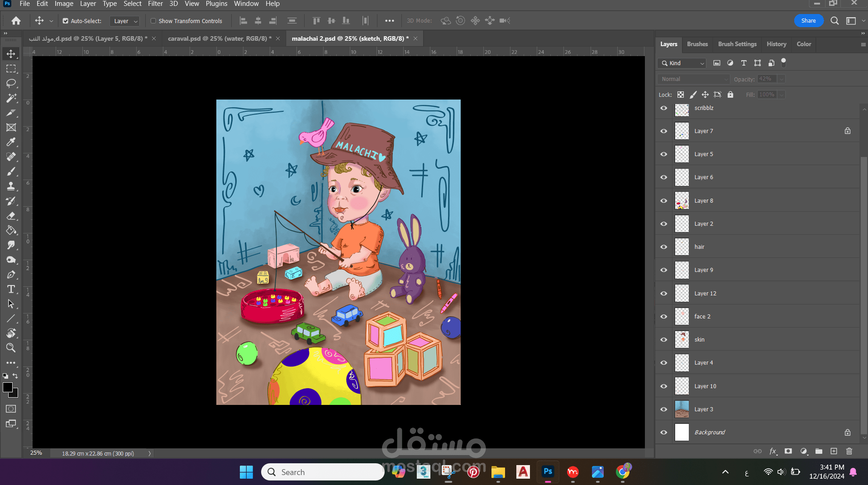
Task: Add a layer mask
Action: coord(788,451)
